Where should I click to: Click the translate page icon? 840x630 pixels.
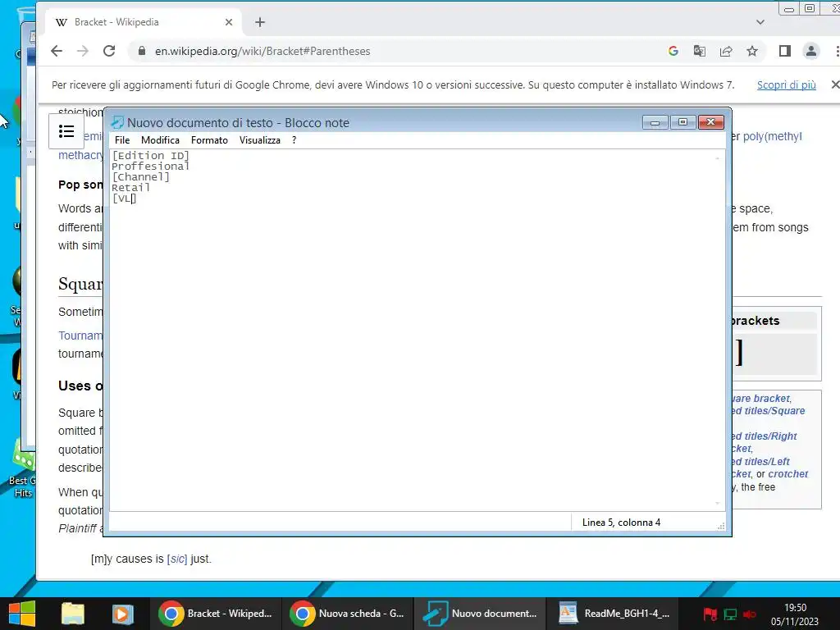700,51
